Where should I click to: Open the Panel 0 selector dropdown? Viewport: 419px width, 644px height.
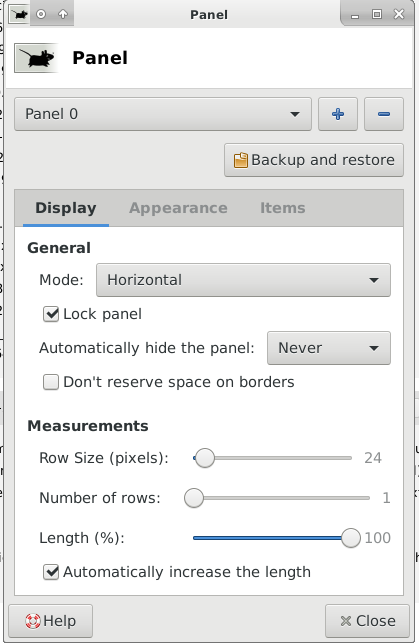pos(163,114)
